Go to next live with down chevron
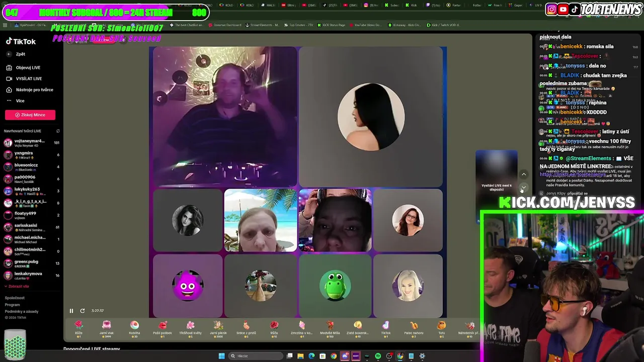Viewport: 644px width, 362px height. coord(524,188)
